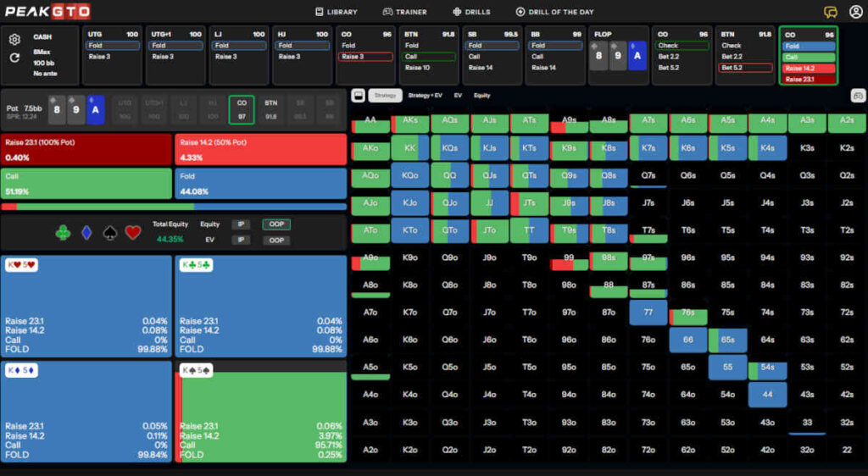The image size is (868, 476).
Task: Toggle EV IP option
Action: (241, 240)
